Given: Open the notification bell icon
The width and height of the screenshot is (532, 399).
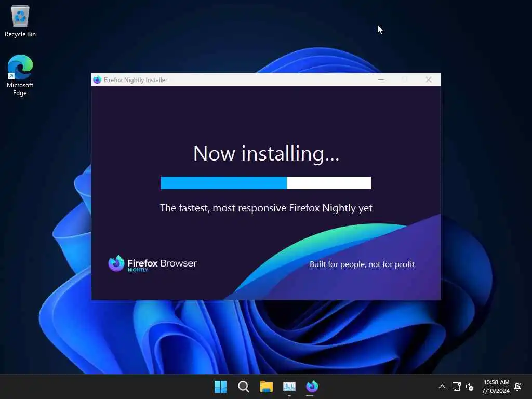Looking at the screenshot, I should (x=518, y=387).
